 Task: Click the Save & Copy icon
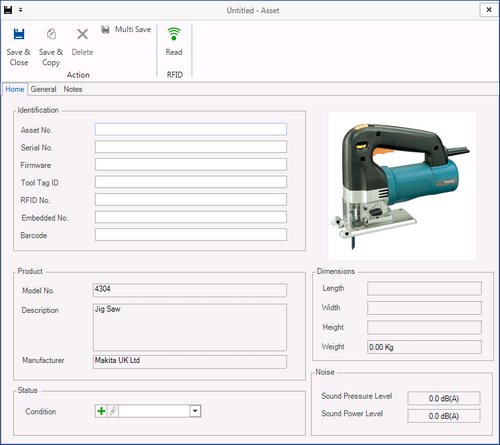[x=51, y=34]
